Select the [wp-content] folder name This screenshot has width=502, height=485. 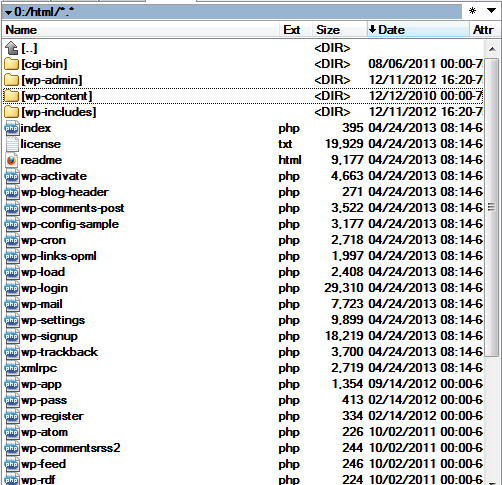tap(57, 96)
